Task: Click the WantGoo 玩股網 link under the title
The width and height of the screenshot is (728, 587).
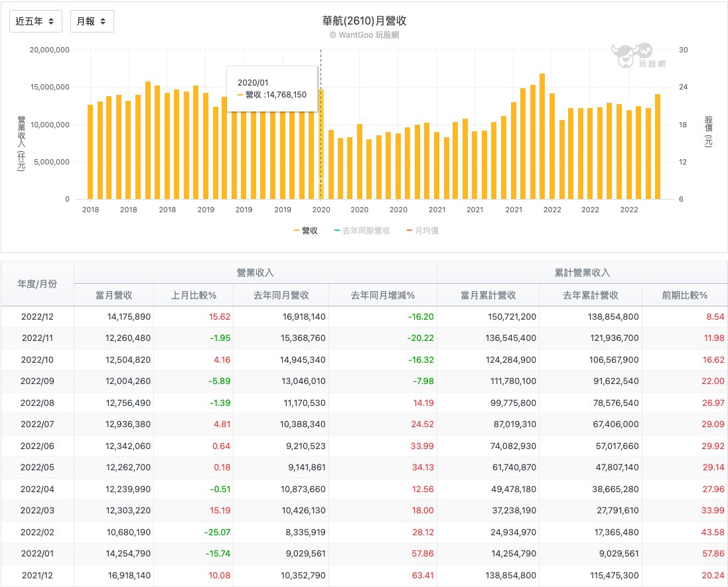Action: [x=364, y=34]
